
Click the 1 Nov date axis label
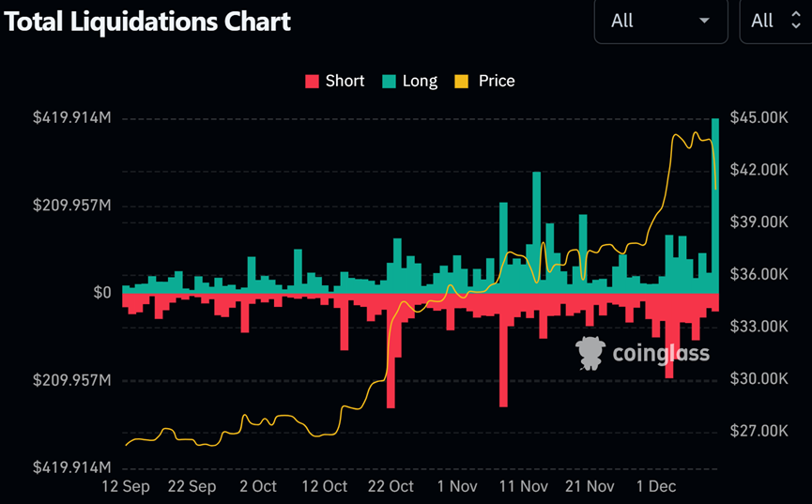[457, 486]
